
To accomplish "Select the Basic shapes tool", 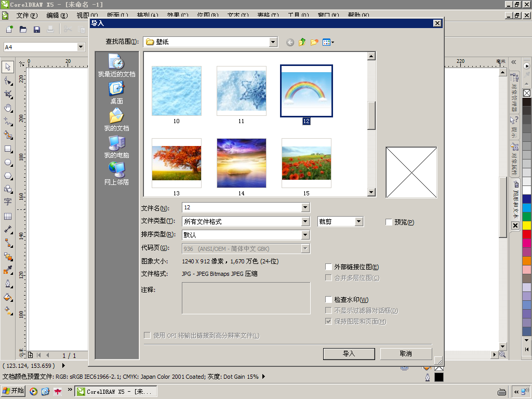I will [x=8, y=189].
